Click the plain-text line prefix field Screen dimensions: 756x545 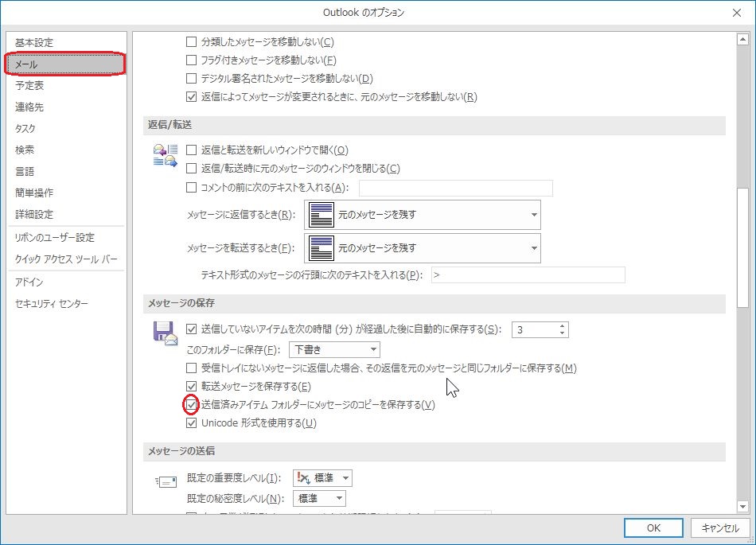point(528,275)
